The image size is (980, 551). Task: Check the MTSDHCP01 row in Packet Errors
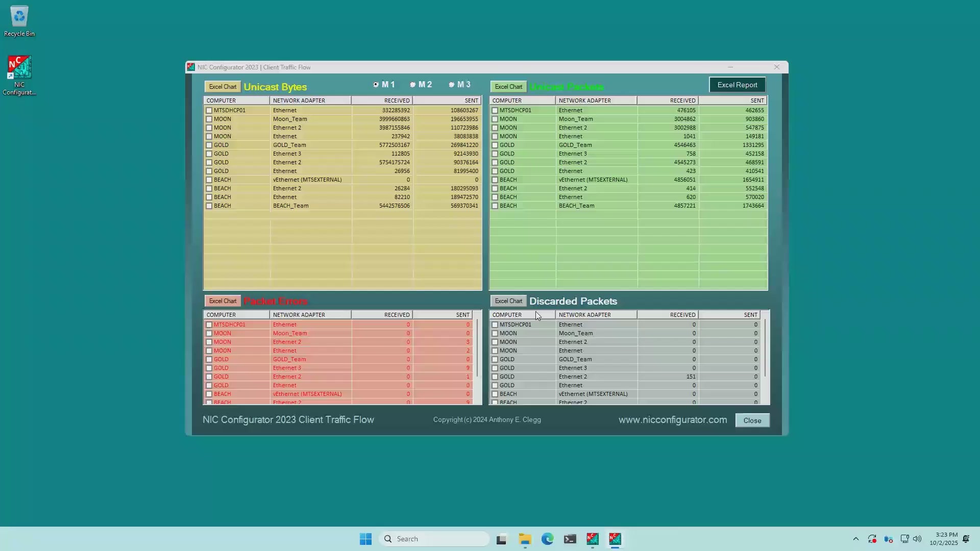tap(209, 324)
